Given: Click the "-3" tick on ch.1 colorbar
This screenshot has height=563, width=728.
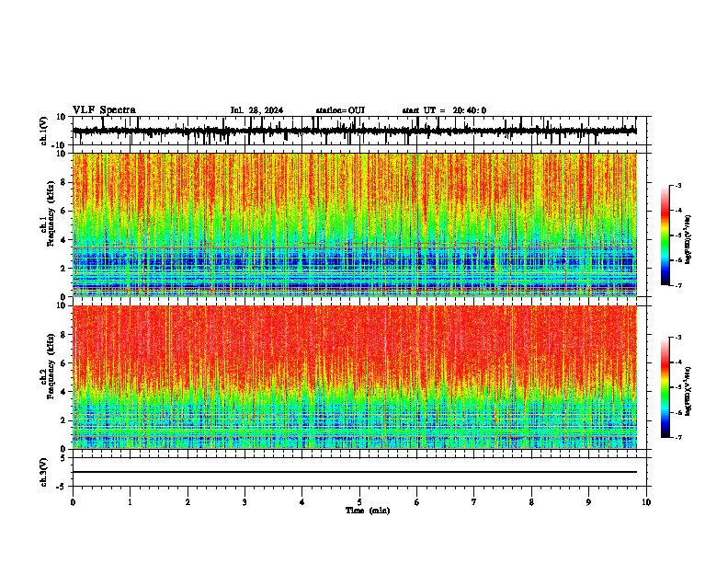Looking at the screenshot, I should [x=677, y=186].
